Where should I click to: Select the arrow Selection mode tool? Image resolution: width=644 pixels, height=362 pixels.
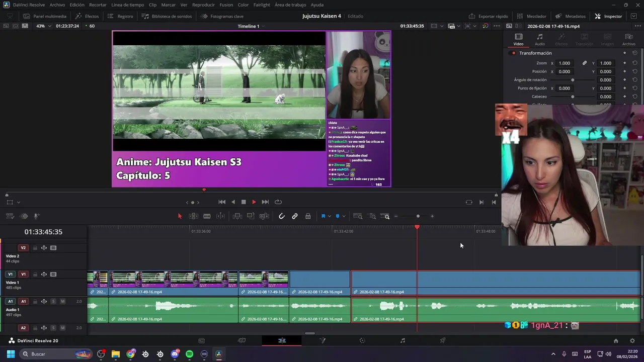click(x=180, y=216)
